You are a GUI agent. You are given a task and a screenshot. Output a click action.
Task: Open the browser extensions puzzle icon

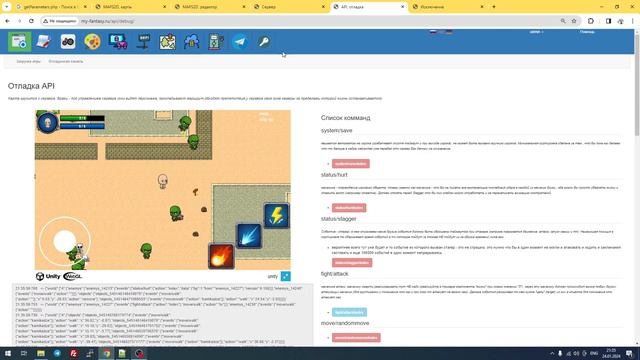pos(591,21)
